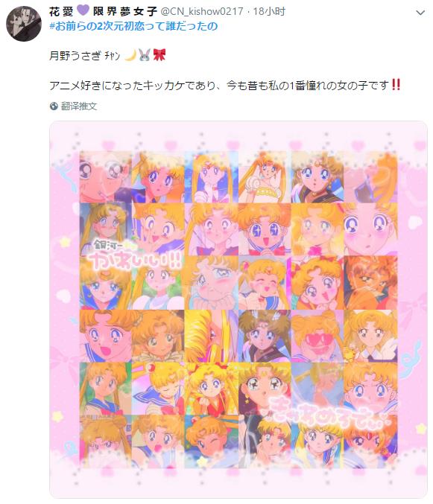This screenshot has height=504, width=433.
Task: Open the top-left collage face cell
Action: pyautogui.click(x=106, y=176)
